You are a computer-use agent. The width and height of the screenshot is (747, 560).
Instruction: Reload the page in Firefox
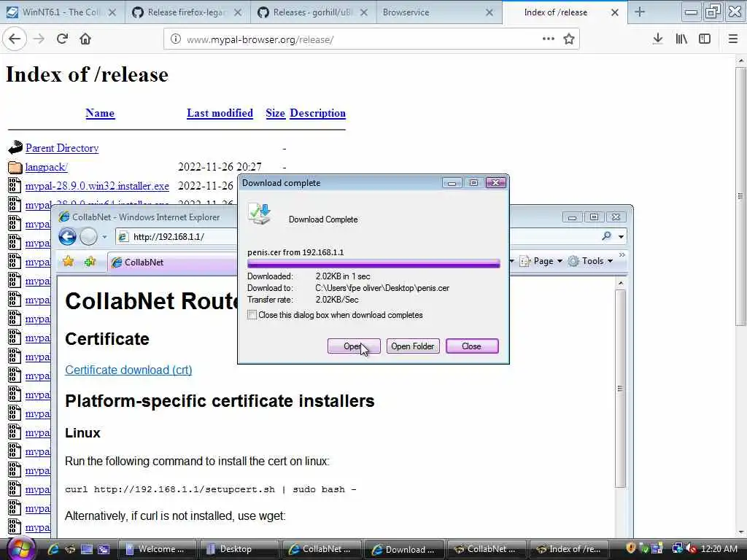62,39
